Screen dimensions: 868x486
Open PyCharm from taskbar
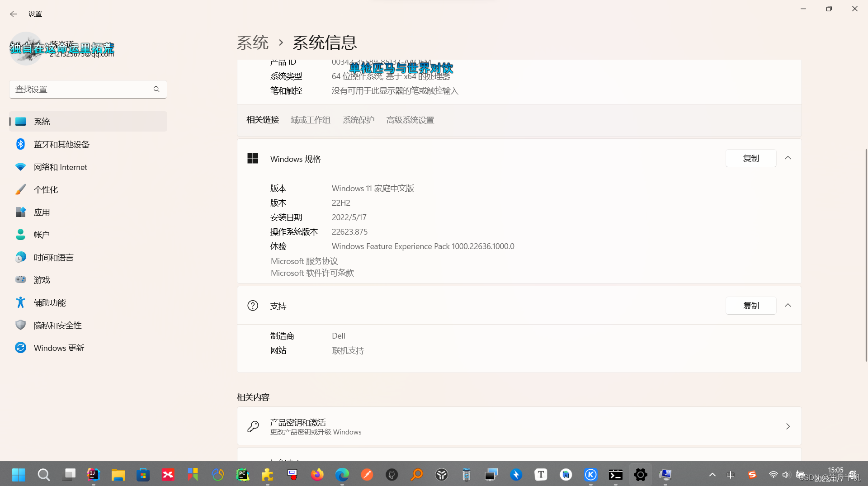(x=243, y=475)
